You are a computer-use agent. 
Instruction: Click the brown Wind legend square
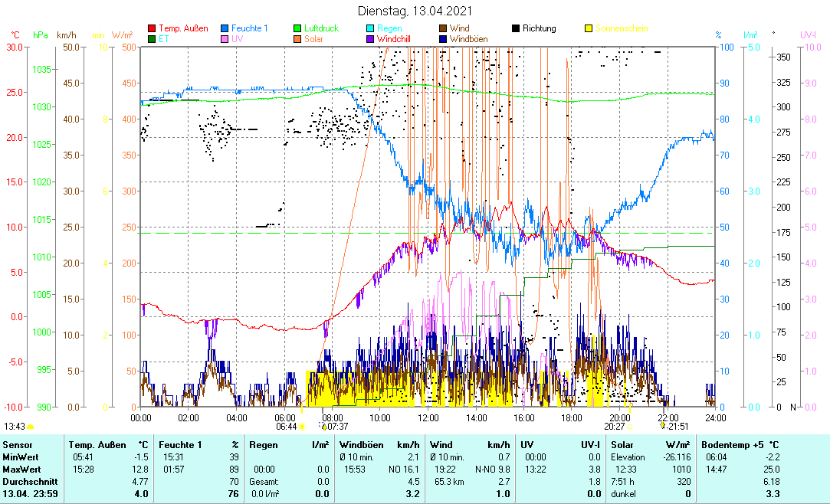coord(443,29)
